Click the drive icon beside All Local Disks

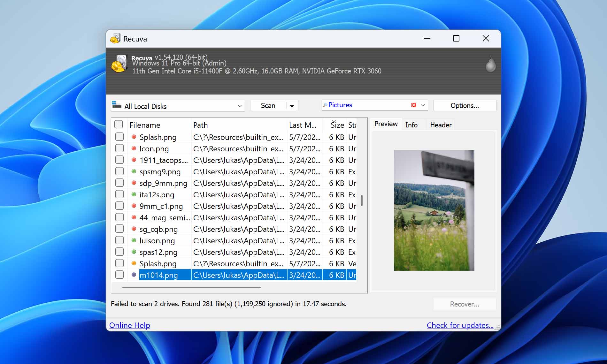[x=117, y=105]
